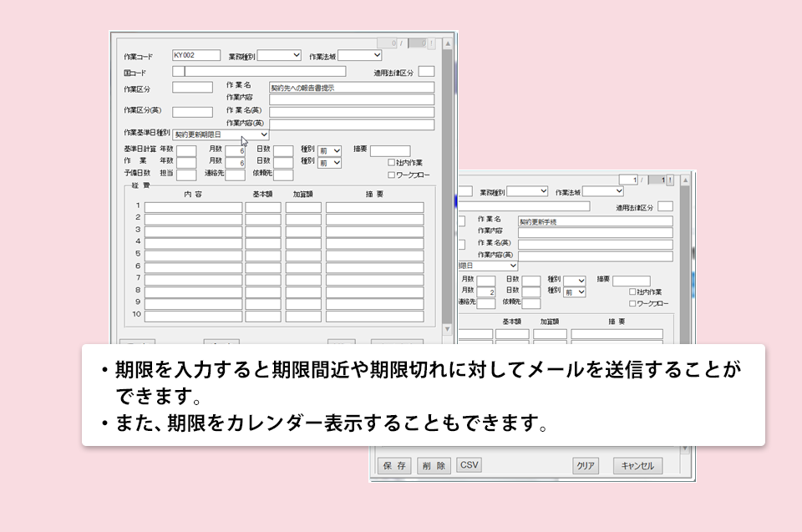Open 種別 dropdown showing 前 in 契約更新手続 window

point(574,292)
